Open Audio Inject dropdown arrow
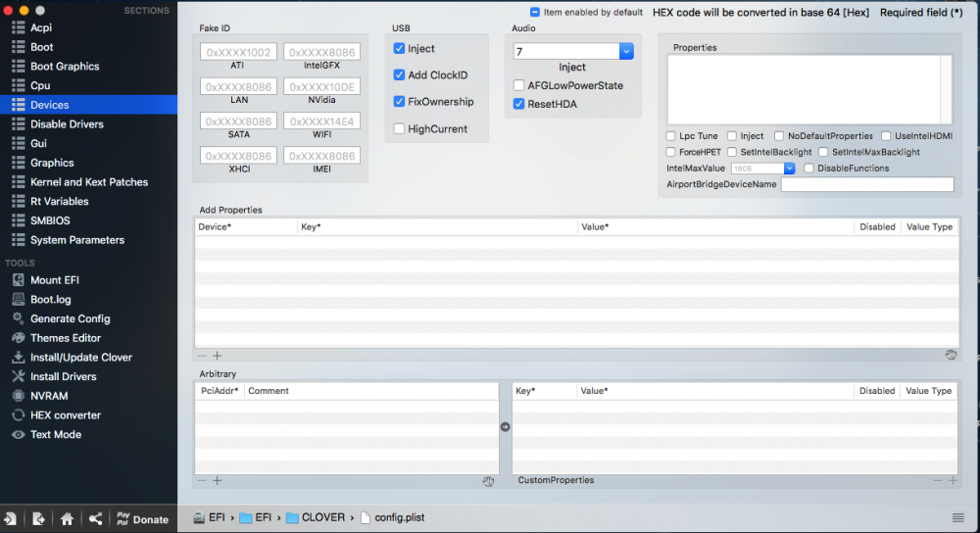The image size is (980, 533). (626, 51)
